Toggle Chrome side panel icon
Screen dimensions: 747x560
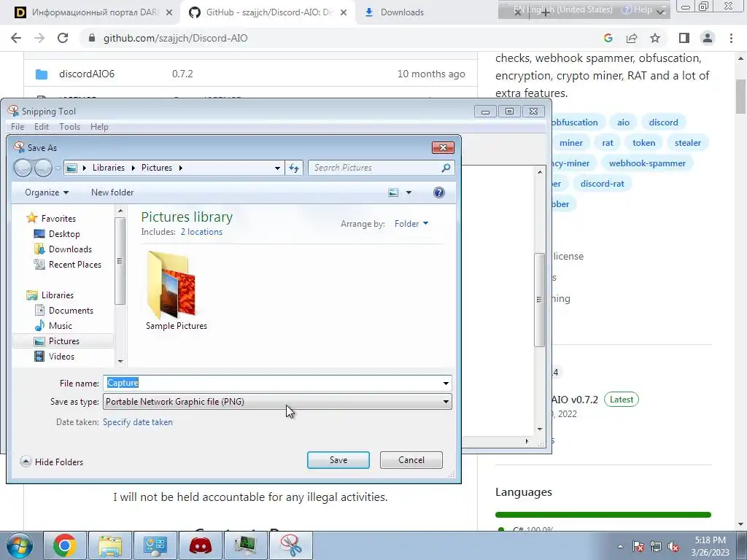(684, 38)
